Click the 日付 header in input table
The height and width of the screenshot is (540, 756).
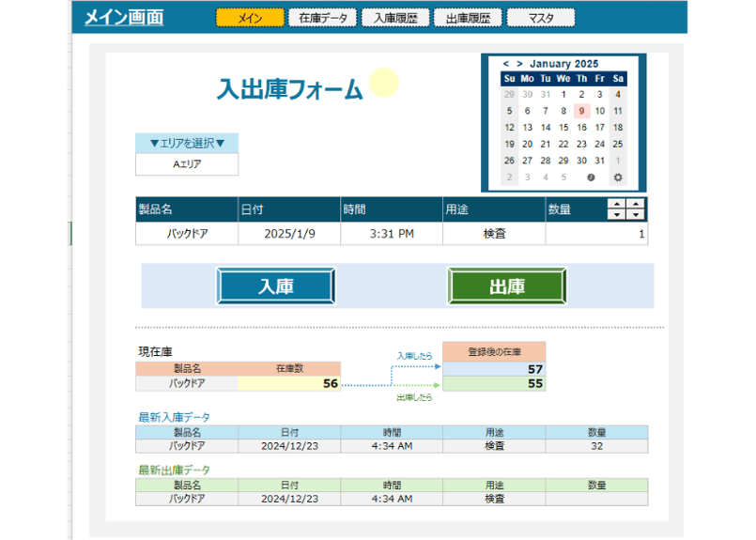289,209
